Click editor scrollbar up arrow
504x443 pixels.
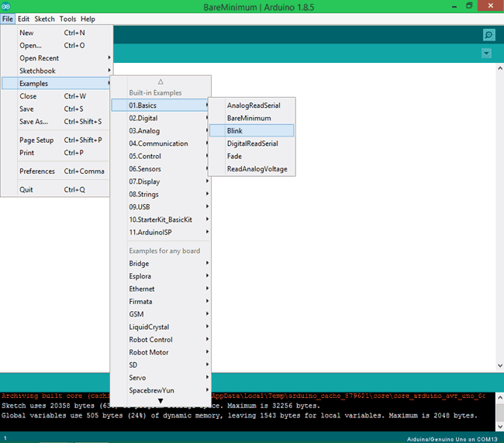tap(500, 67)
